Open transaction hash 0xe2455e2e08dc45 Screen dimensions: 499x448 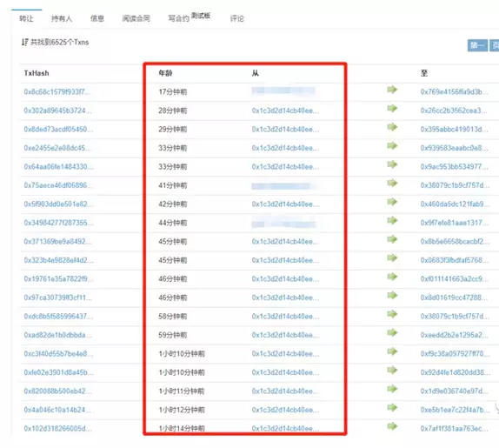coord(57,148)
